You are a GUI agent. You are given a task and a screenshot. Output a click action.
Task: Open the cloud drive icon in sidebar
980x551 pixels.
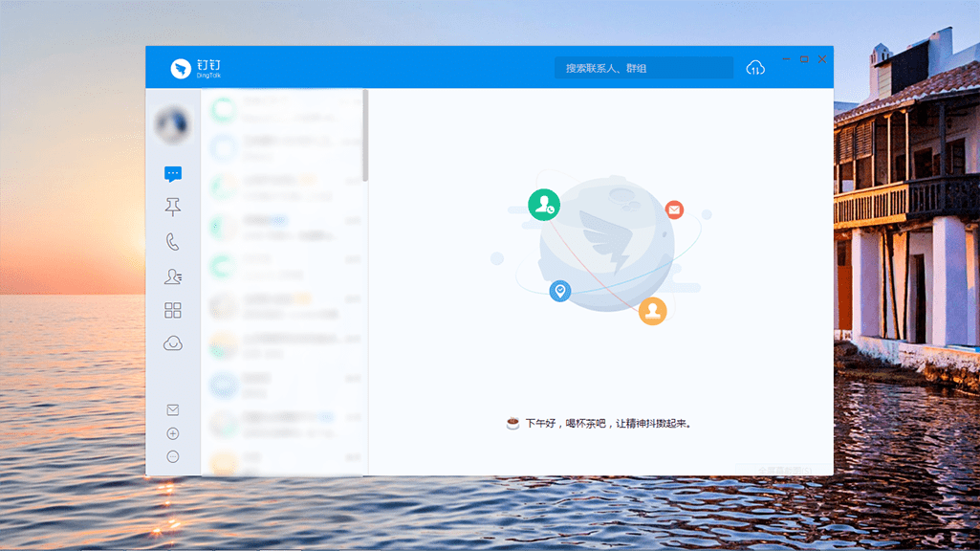(173, 343)
